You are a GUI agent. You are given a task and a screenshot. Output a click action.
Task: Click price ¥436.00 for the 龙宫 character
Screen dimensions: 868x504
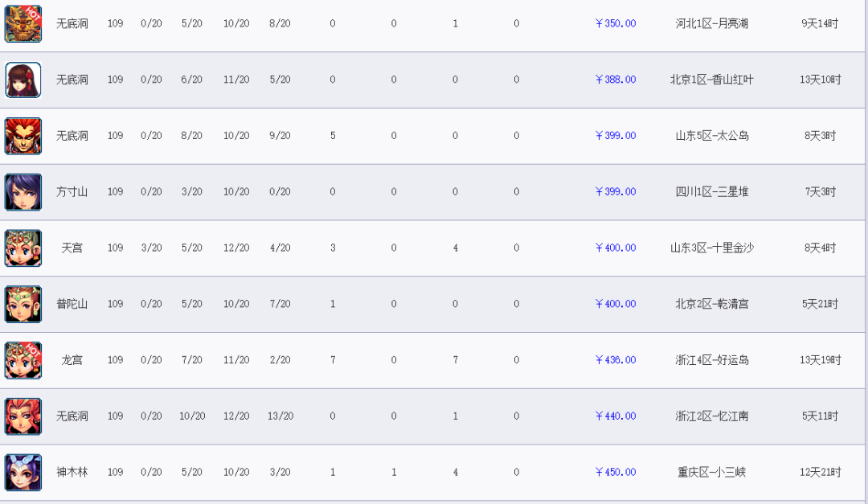point(616,360)
